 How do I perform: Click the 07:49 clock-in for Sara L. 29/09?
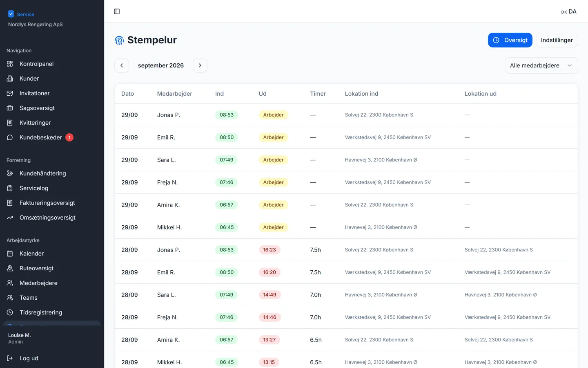(x=226, y=160)
